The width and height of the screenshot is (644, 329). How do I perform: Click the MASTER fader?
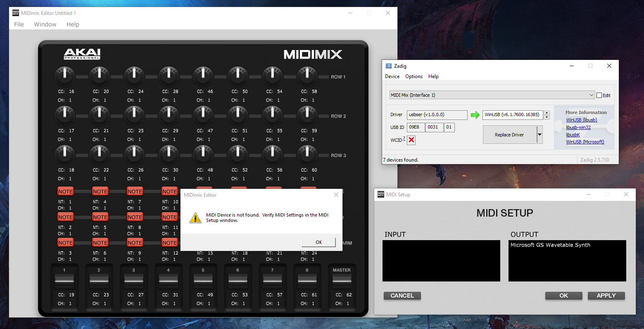tap(342, 280)
